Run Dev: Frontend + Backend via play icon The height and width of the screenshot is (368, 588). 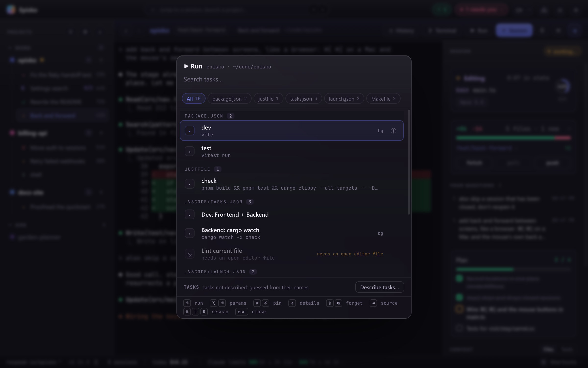[x=189, y=215]
